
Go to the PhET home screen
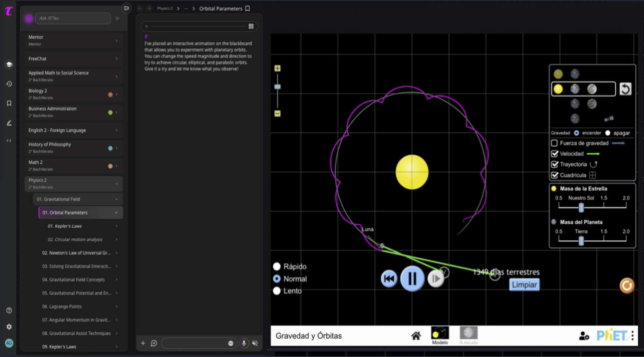[x=416, y=335]
